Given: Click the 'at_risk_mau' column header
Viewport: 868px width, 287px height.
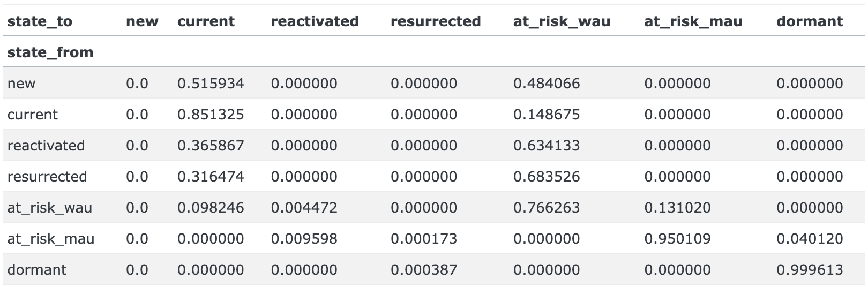Looking at the screenshot, I should (x=693, y=21).
